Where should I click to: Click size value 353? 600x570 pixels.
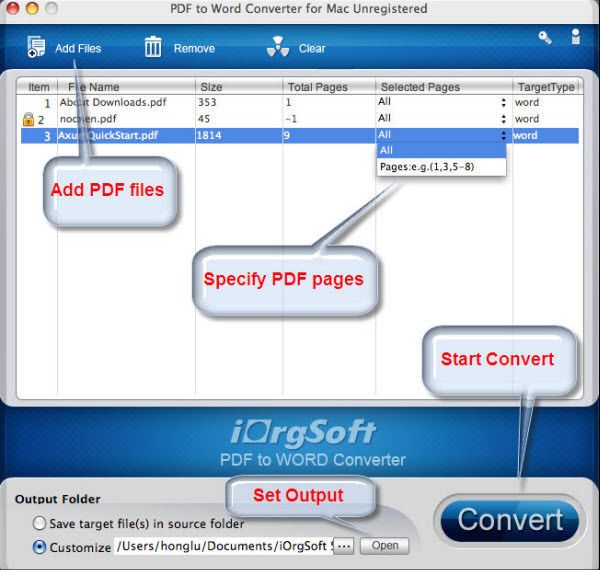(207, 102)
